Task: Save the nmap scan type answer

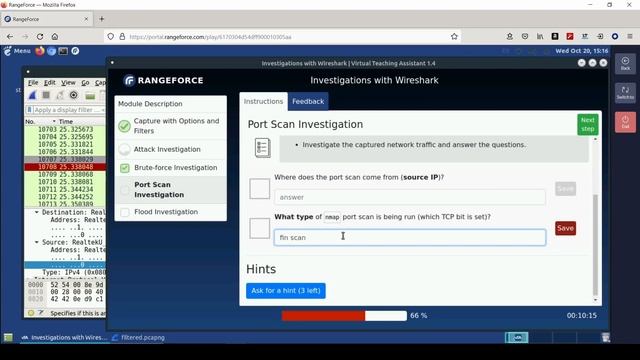Action: pos(565,228)
